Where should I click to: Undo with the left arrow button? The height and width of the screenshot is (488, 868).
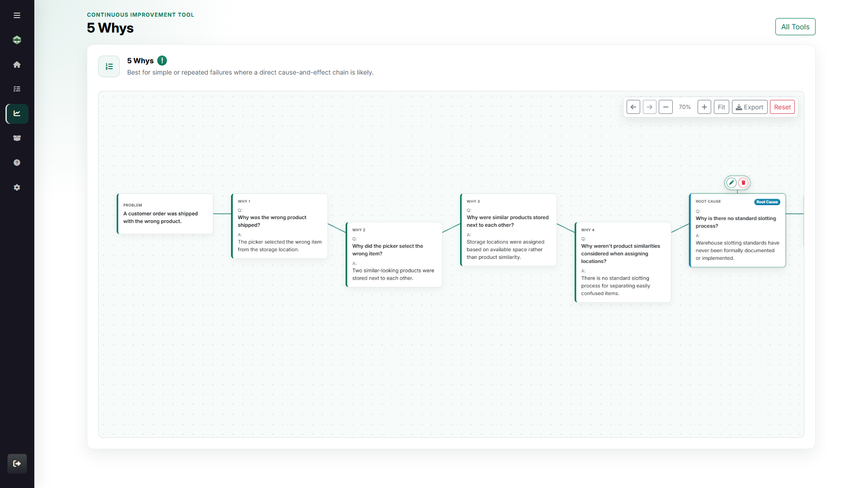click(x=633, y=107)
